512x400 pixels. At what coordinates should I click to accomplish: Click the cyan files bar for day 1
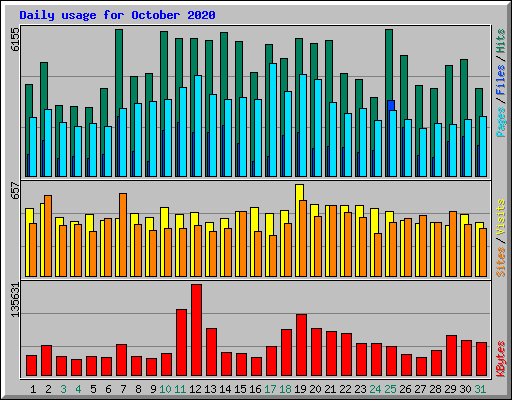(x=33, y=147)
